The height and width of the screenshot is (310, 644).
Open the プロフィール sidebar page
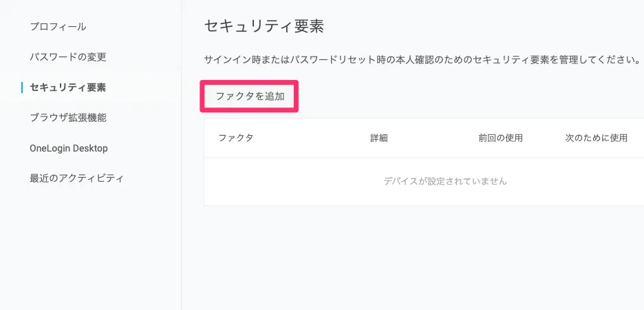[58, 27]
